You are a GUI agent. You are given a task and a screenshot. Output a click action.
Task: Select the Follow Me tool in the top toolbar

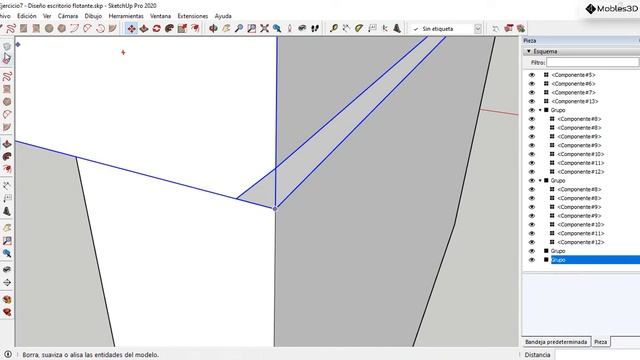click(x=169, y=29)
